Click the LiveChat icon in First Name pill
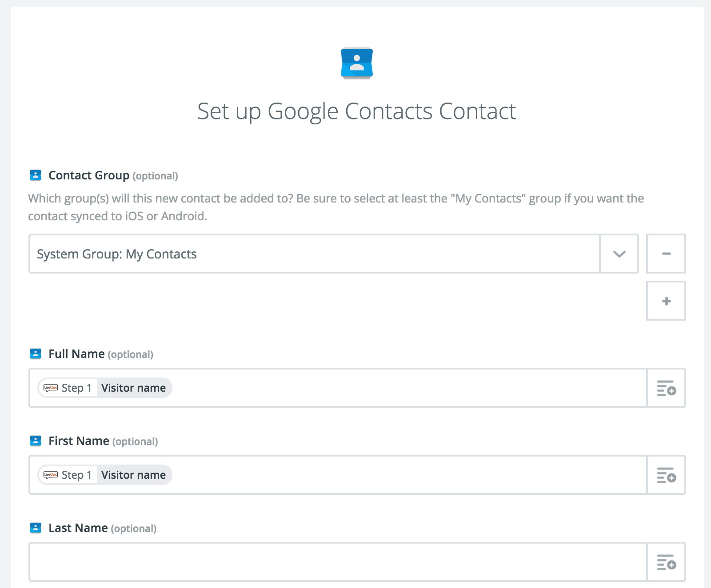 [51, 475]
